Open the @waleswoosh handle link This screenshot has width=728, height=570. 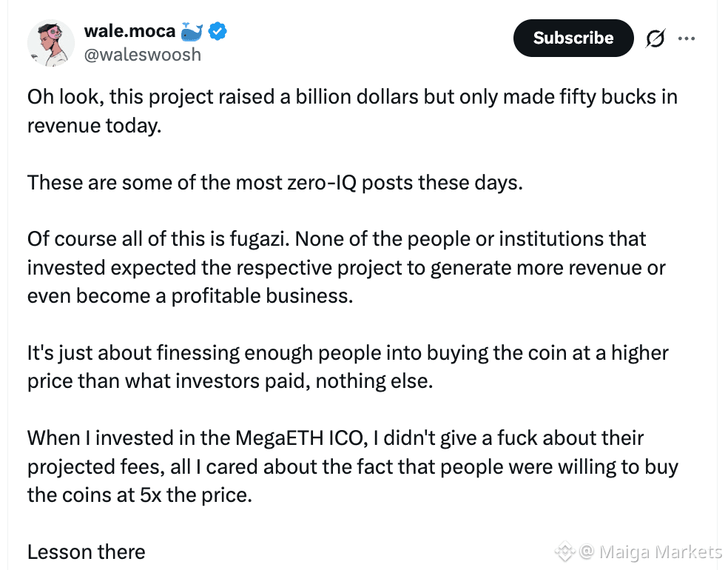click(x=143, y=55)
